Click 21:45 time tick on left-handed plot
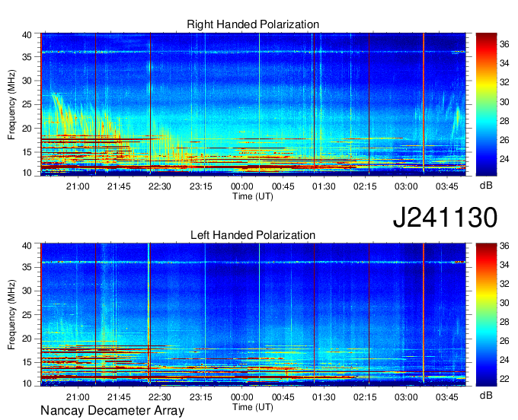Screen dimensions: 518x420 [119, 397]
